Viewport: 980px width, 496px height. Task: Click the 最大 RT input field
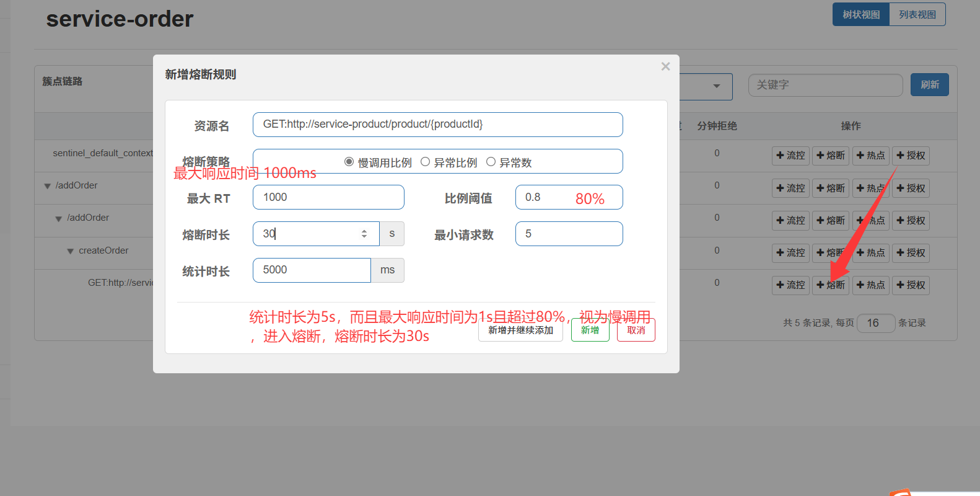pos(328,197)
